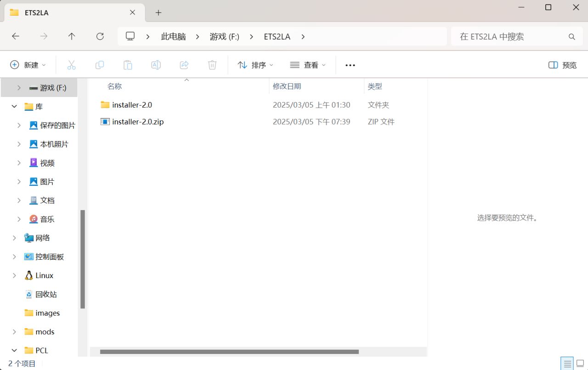
Task: Expand the 游戏 (F:) tree node
Action: click(19, 87)
